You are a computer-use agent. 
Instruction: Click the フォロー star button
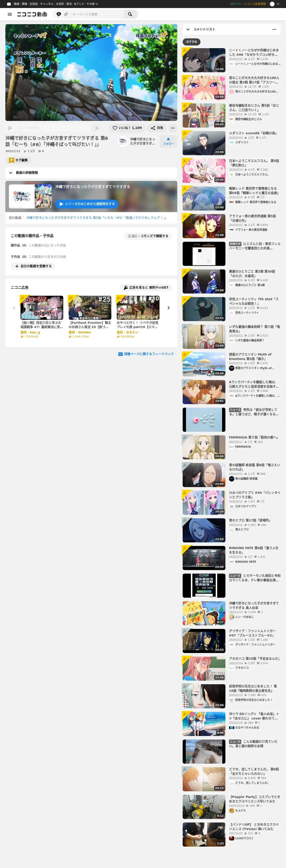(x=168, y=141)
